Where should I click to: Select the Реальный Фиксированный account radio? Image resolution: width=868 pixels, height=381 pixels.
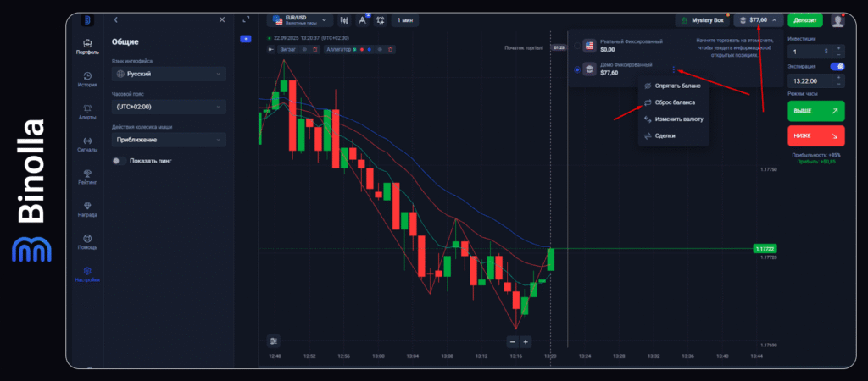coord(578,45)
